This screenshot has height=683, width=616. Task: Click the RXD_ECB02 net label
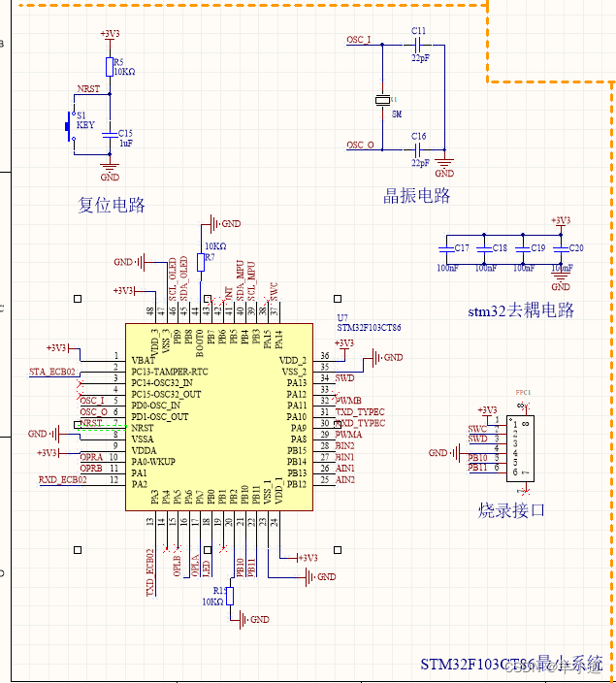(x=63, y=479)
